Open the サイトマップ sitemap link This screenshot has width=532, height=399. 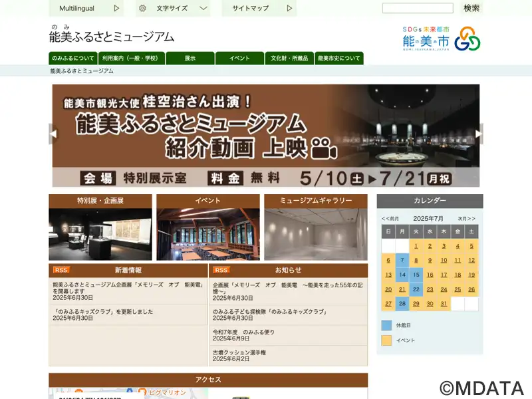point(259,8)
